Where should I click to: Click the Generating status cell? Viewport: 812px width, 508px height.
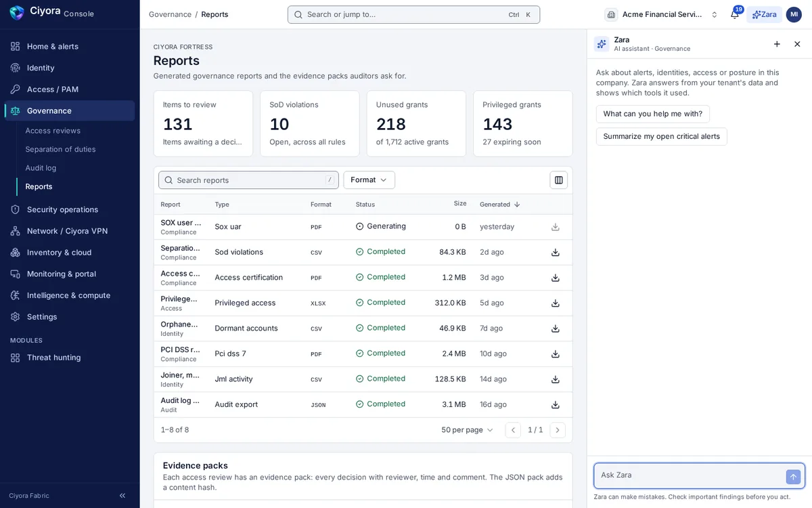pyautogui.click(x=381, y=226)
